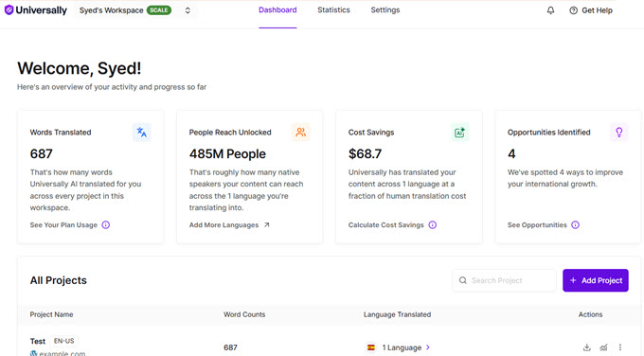The image size is (644, 356).
Task: Click the Search Project input field
Action: pos(505,280)
